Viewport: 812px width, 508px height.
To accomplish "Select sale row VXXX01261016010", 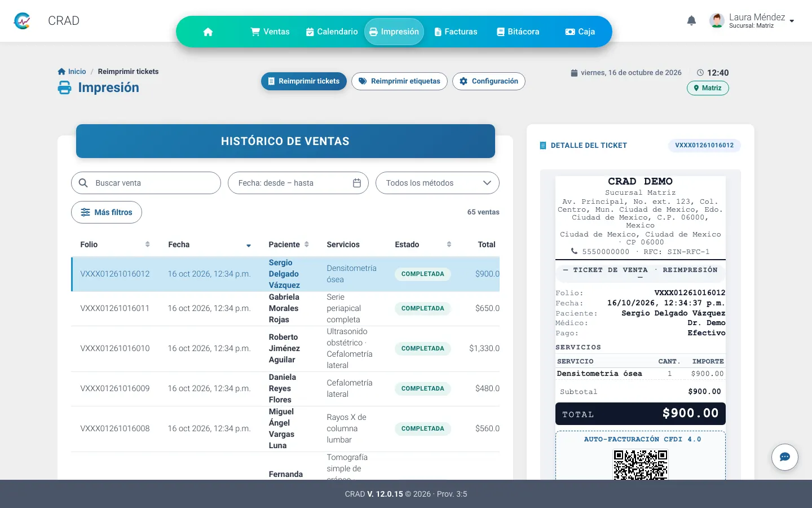I will [285, 348].
